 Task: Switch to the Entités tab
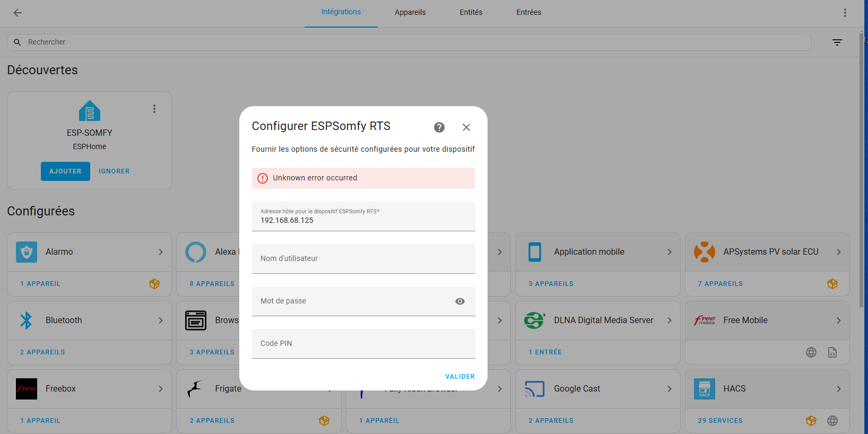click(471, 12)
